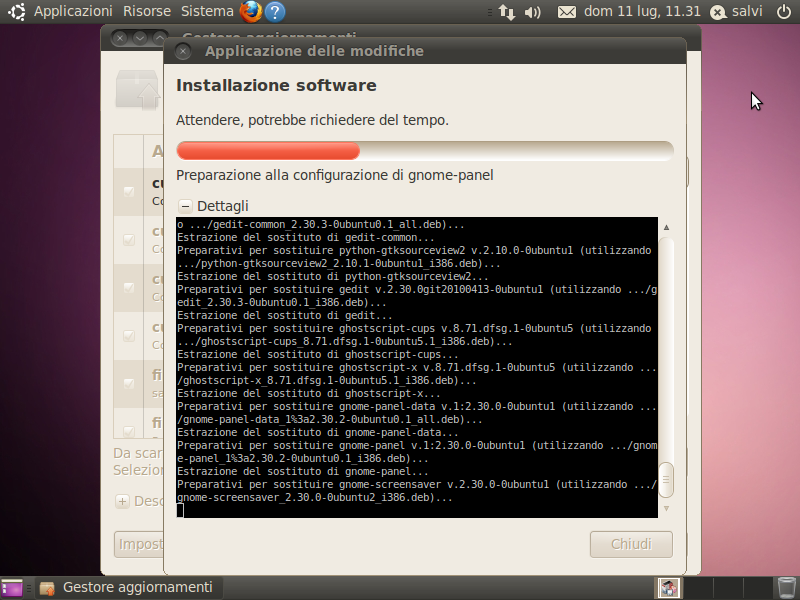Viewport: 800px width, 600px height.
Task: Select the first workspace in the switcher
Action: tap(669, 588)
